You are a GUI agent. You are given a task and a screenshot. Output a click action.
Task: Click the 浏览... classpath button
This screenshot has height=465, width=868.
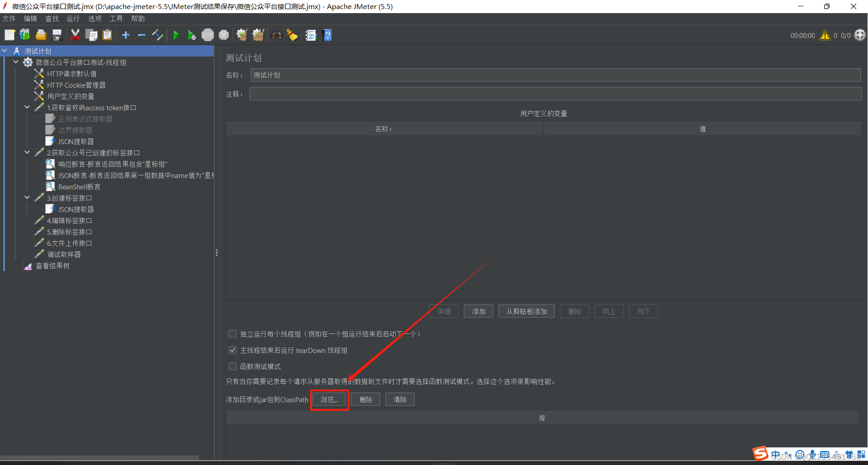tap(329, 399)
